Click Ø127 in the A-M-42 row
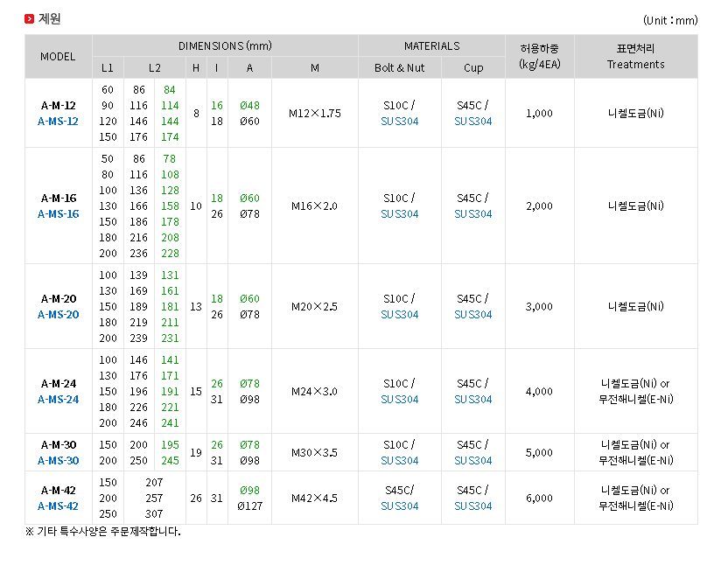The height and width of the screenshot is (565, 728). (249, 506)
